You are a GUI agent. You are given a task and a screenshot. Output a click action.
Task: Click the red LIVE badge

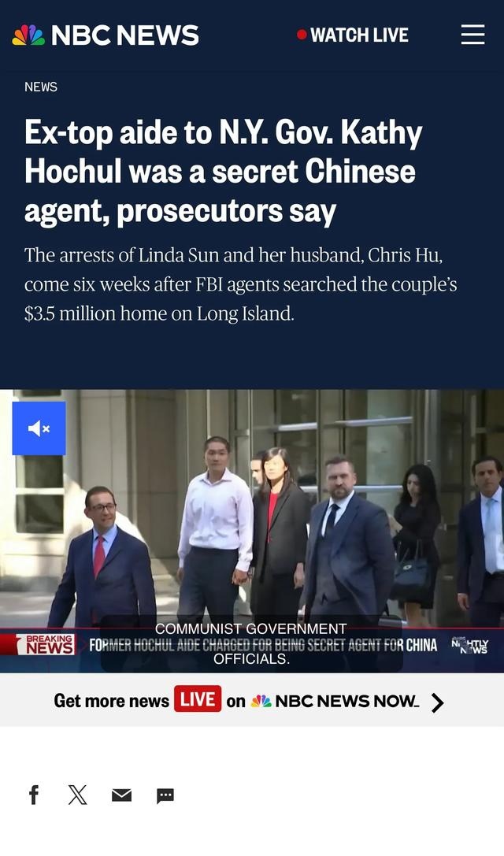point(198,699)
